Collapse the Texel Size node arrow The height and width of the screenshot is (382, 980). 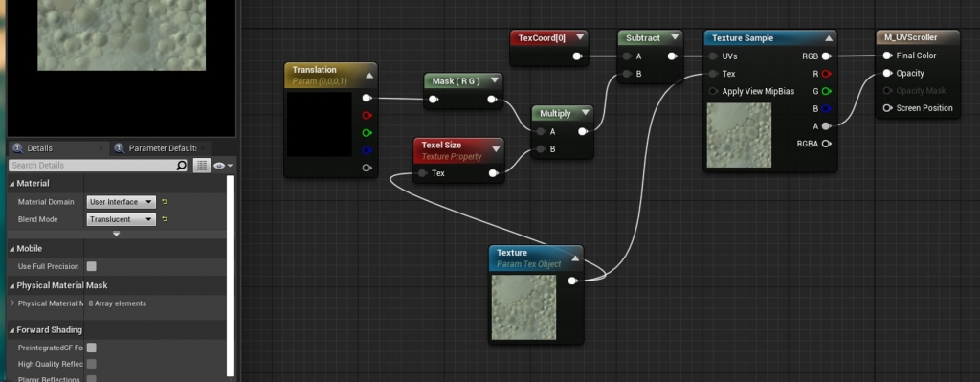click(x=496, y=148)
